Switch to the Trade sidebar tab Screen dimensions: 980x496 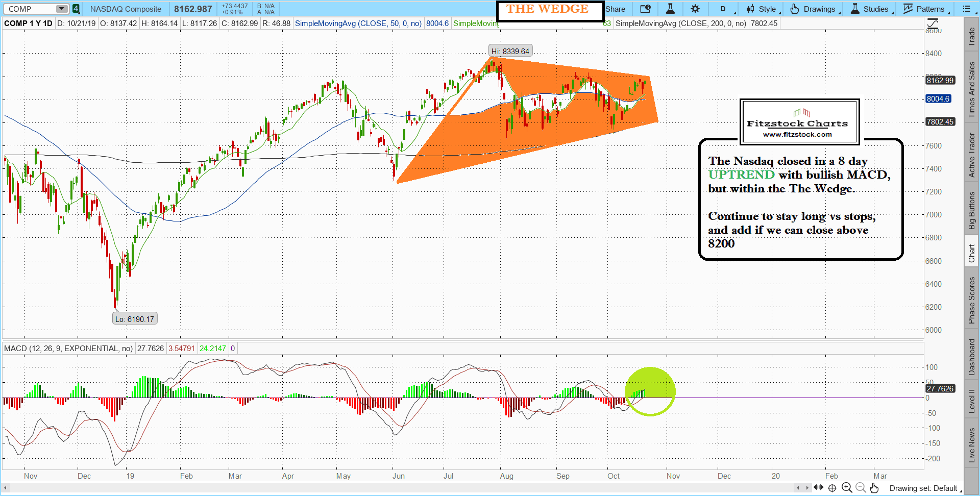[972, 37]
